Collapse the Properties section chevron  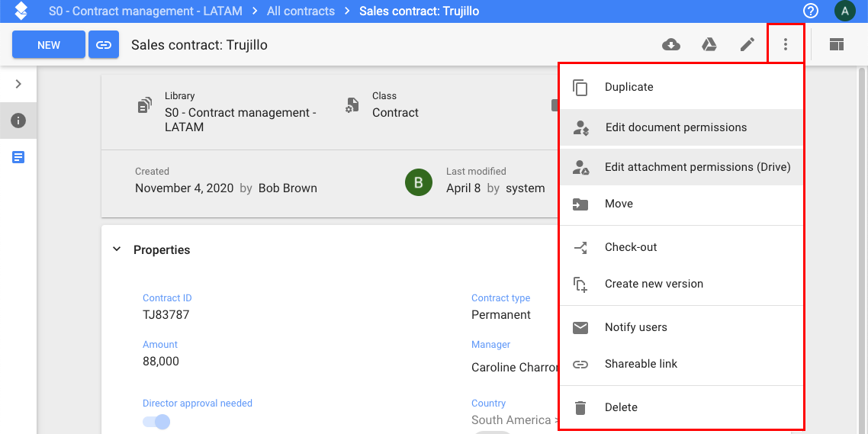(x=117, y=249)
